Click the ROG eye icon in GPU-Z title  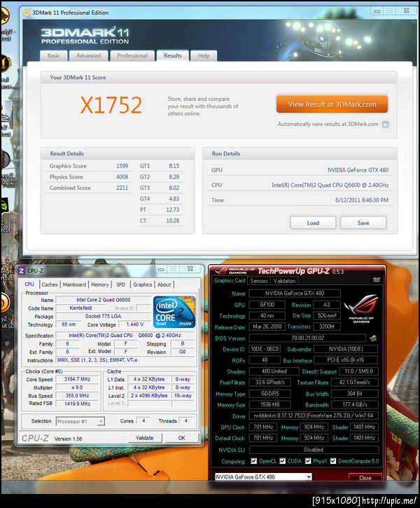point(222,271)
